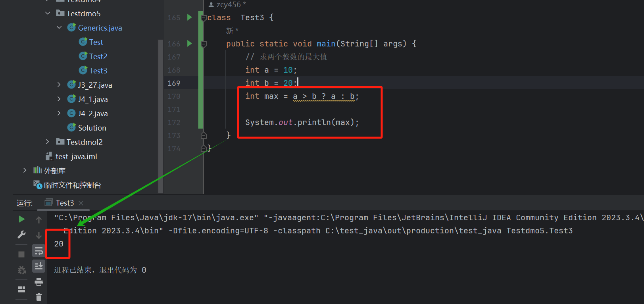
Task: Click the java.exe command line in console
Action: (x=348, y=217)
